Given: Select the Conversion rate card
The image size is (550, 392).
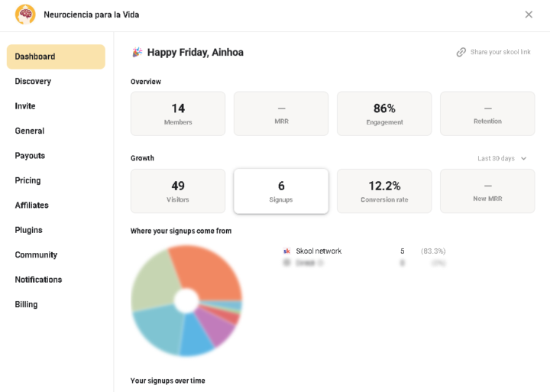Looking at the screenshot, I should [x=384, y=191].
